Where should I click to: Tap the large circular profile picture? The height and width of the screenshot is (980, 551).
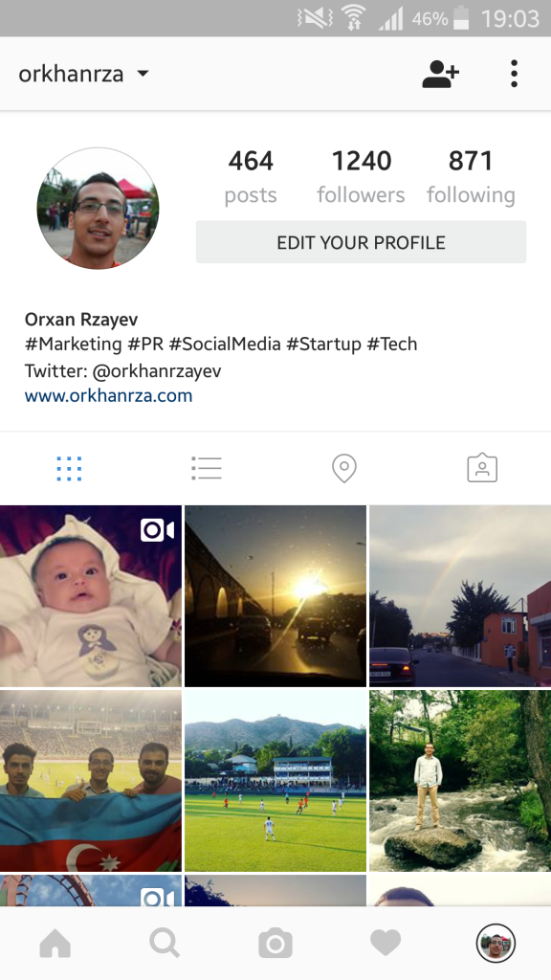tap(99, 208)
